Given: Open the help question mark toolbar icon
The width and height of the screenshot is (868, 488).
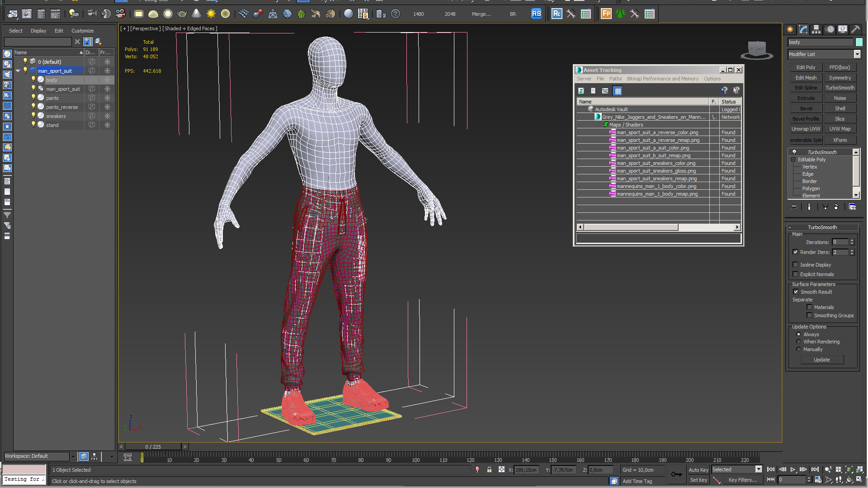Looking at the screenshot, I should click(396, 14).
